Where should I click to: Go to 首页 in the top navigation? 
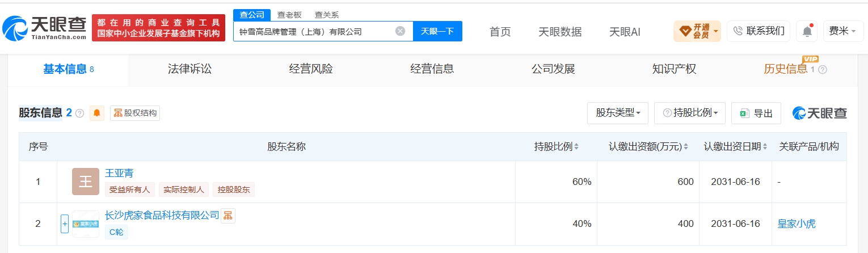click(500, 32)
